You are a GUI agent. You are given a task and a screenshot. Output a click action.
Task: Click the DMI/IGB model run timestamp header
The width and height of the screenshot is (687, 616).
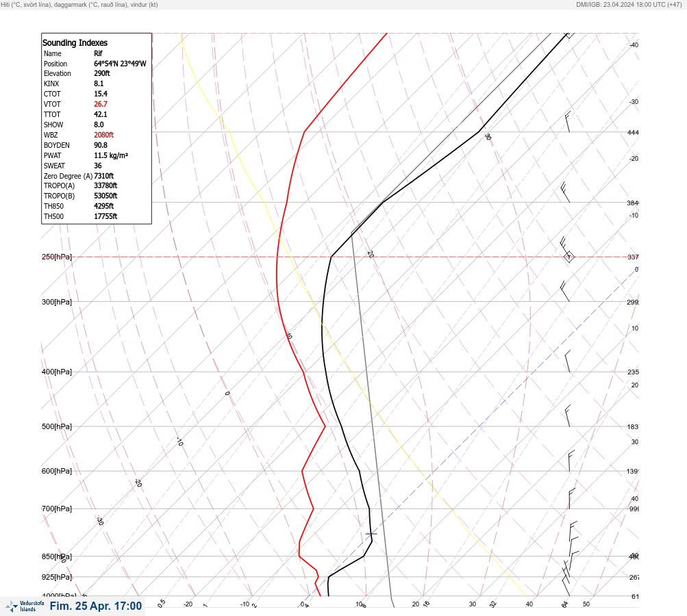point(629,4)
